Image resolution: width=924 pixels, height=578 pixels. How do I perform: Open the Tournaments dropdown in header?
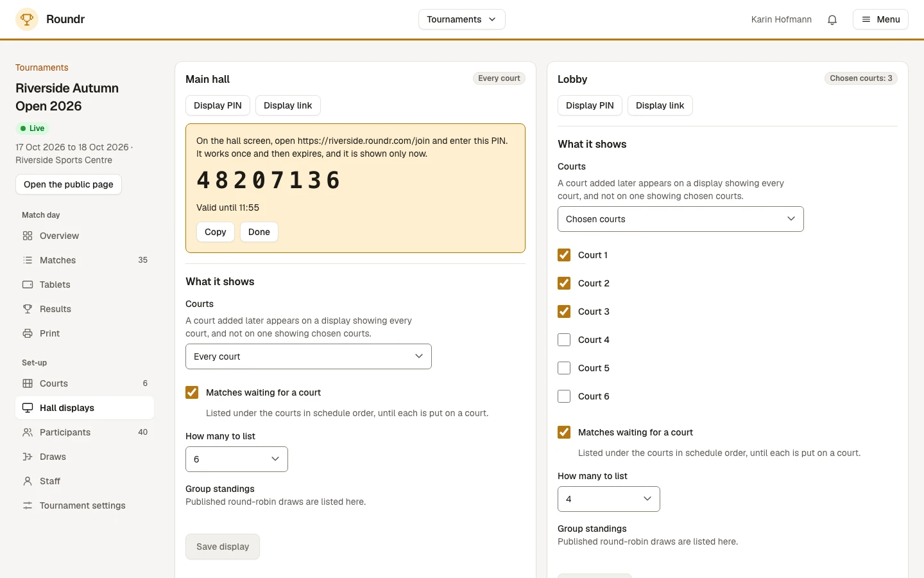462,19
